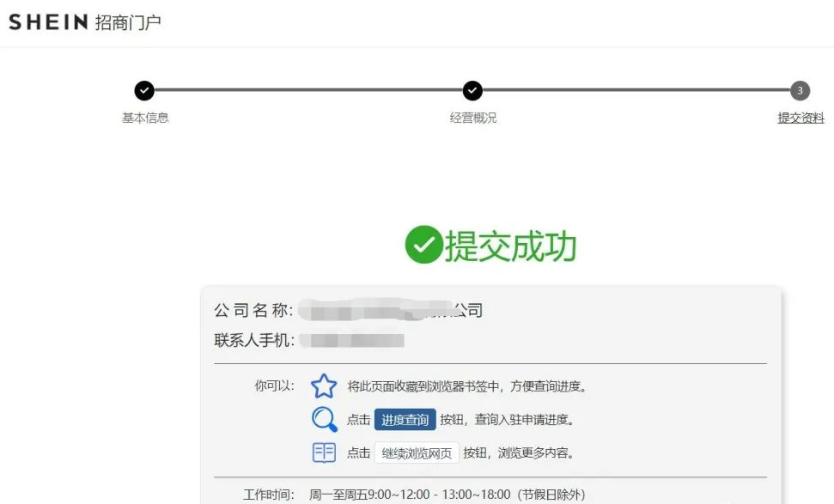Click the 提交成功 heading text
834x504 pixels.
tap(510, 246)
